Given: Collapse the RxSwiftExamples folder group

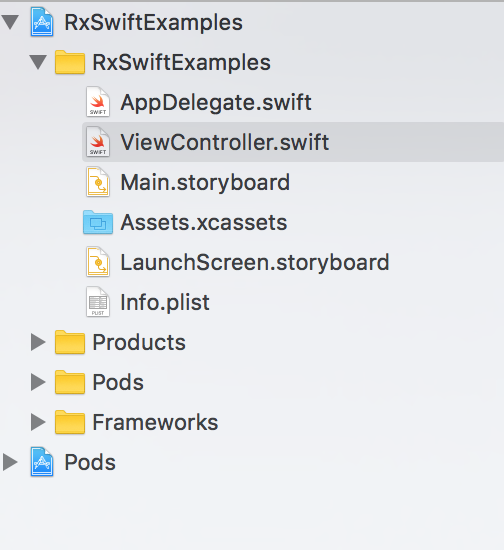Looking at the screenshot, I should (x=38, y=62).
